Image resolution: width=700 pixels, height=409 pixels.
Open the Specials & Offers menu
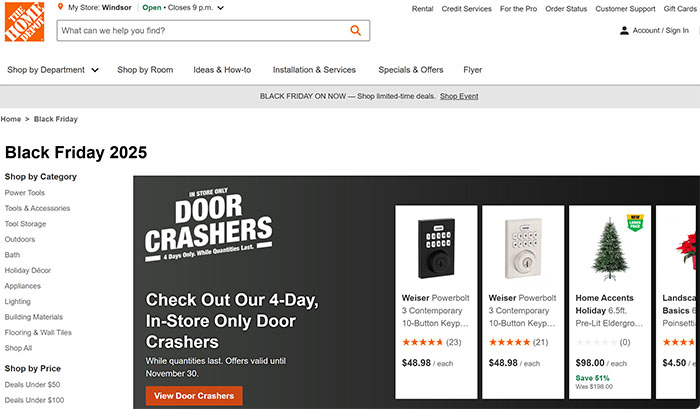tap(410, 70)
